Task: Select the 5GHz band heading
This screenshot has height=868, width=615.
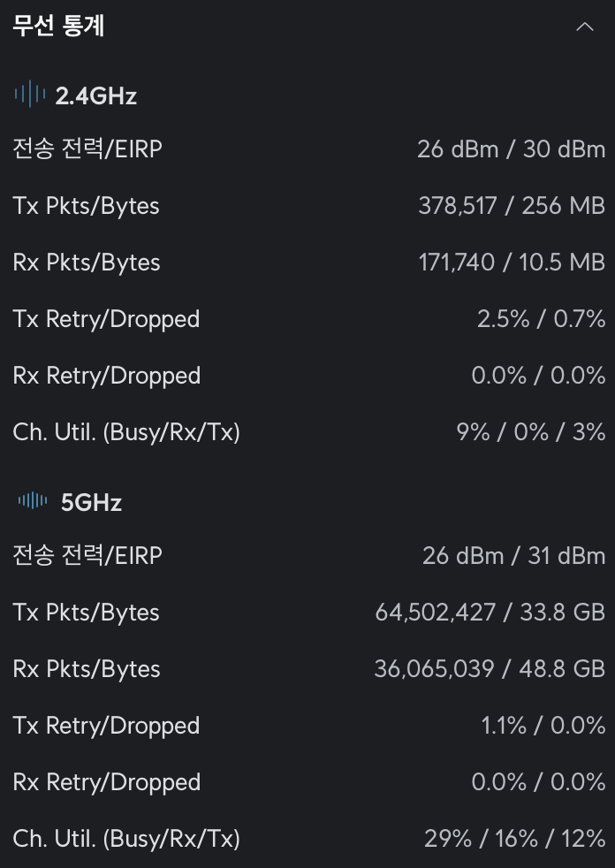Action: [91, 502]
